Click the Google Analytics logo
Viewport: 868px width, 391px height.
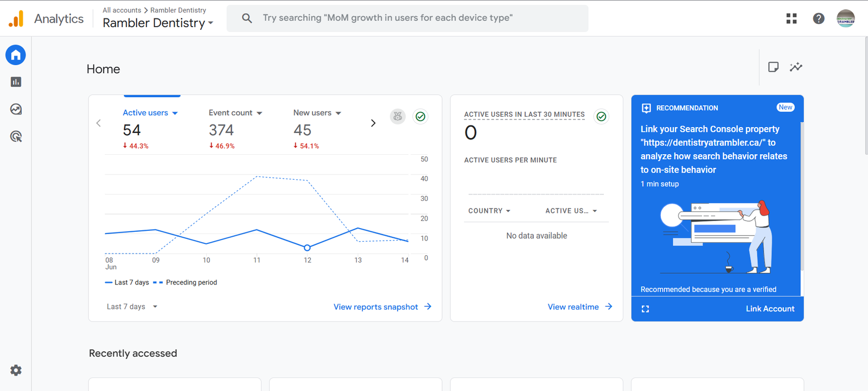[16, 18]
